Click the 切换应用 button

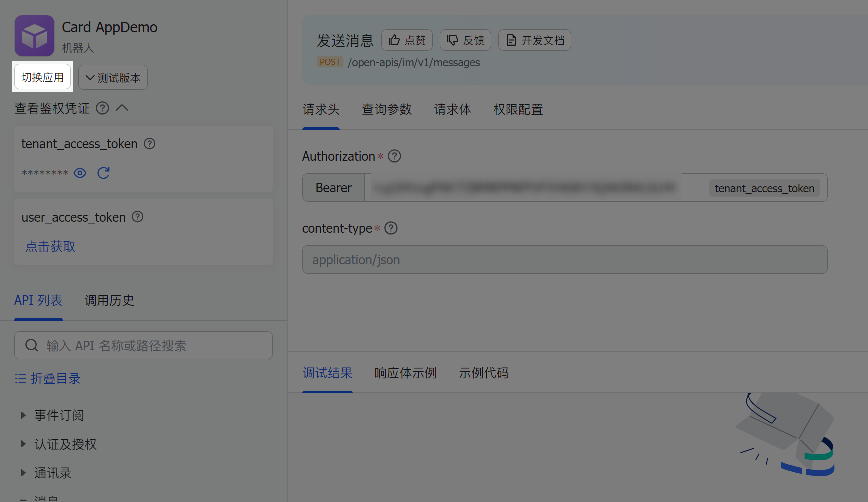point(42,77)
